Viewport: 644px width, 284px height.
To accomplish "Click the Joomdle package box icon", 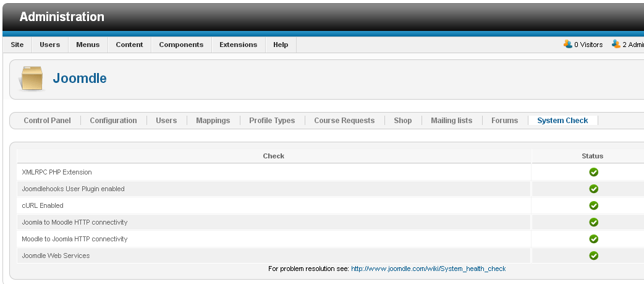I will point(32,79).
